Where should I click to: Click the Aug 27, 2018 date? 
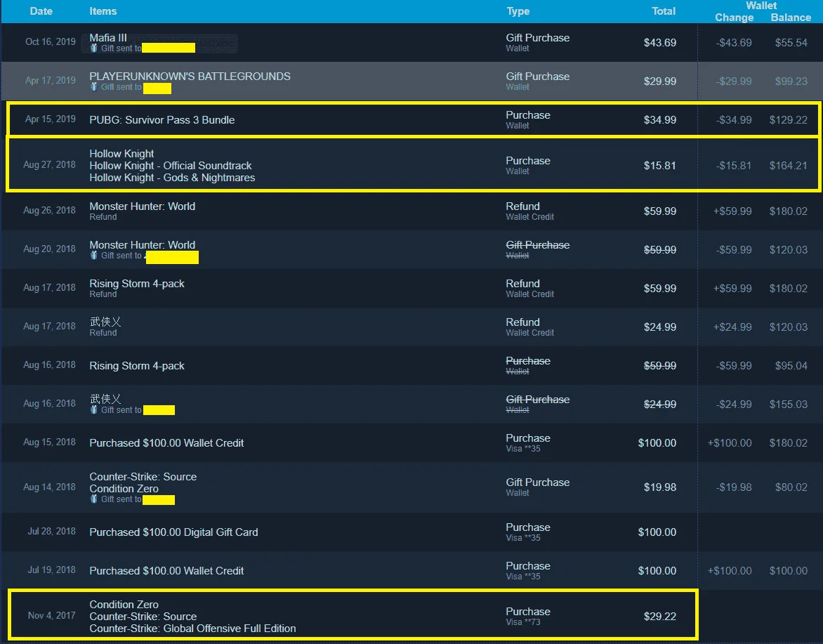click(x=49, y=165)
